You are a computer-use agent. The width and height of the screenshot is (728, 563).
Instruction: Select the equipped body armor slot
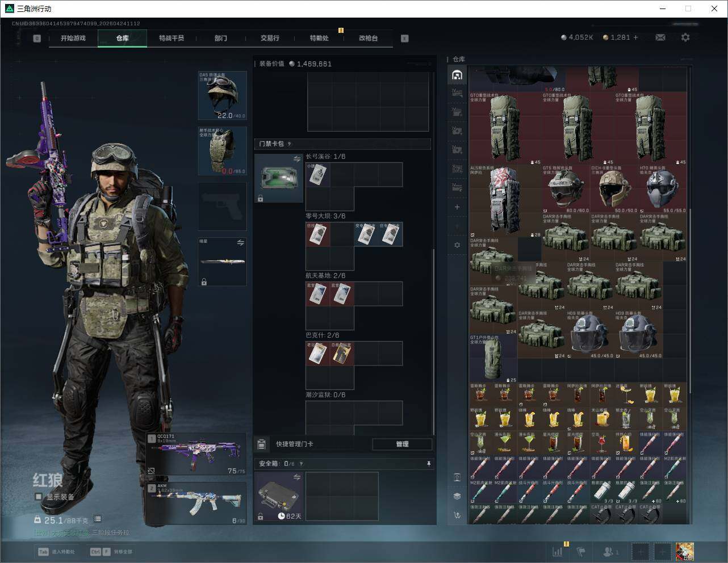pyautogui.click(x=222, y=151)
